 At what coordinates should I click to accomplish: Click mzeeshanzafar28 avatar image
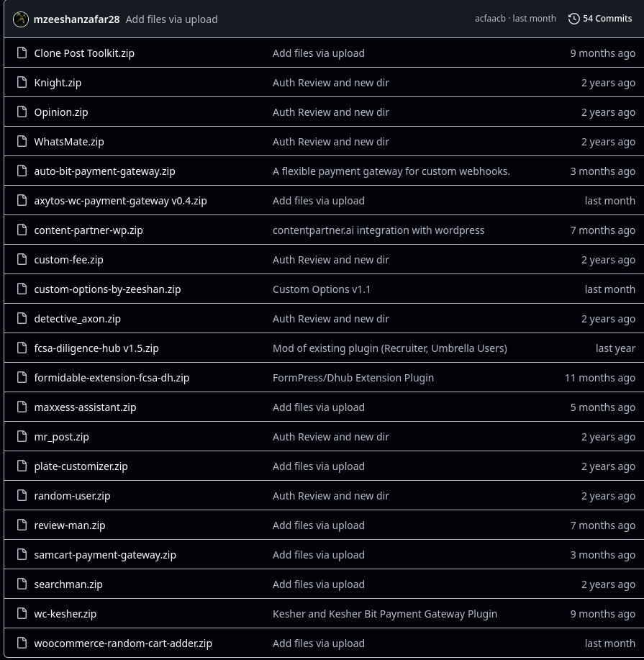[x=21, y=19]
